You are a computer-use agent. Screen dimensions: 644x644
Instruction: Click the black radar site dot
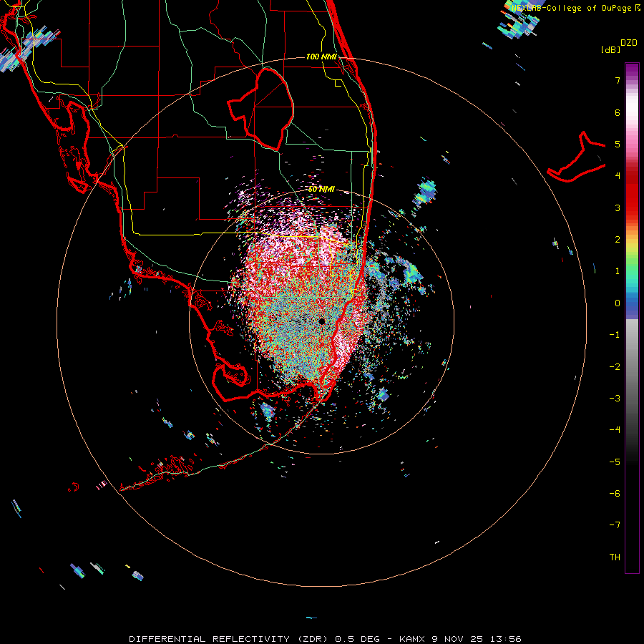pyautogui.click(x=321, y=321)
